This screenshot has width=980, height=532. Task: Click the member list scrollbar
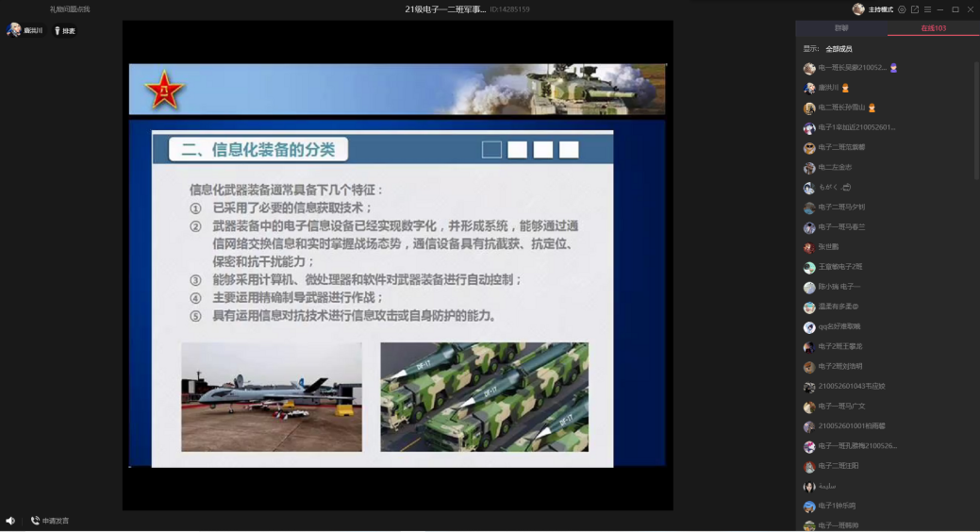(976, 113)
